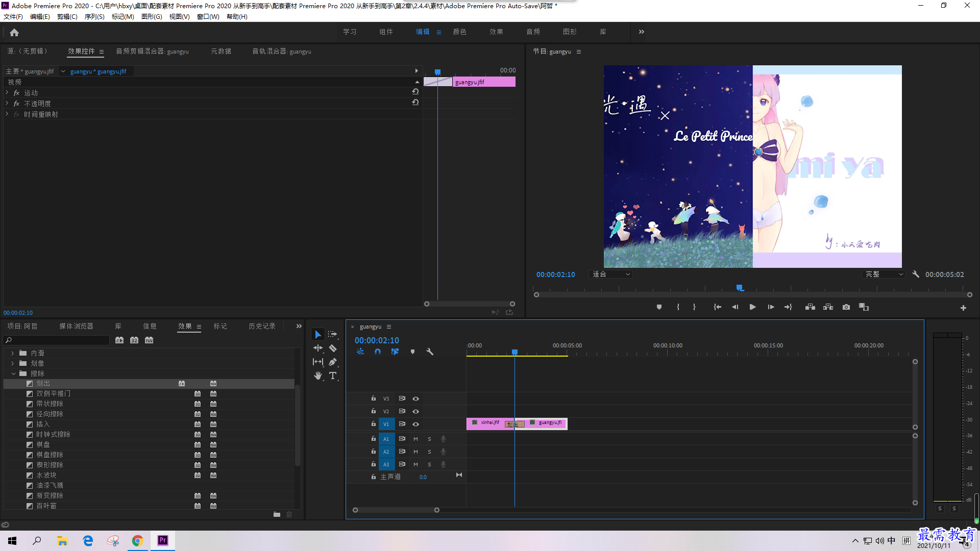Open Program monitor settings wrench
The width and height of the screenshot is (980, 551).
(916, 274)
